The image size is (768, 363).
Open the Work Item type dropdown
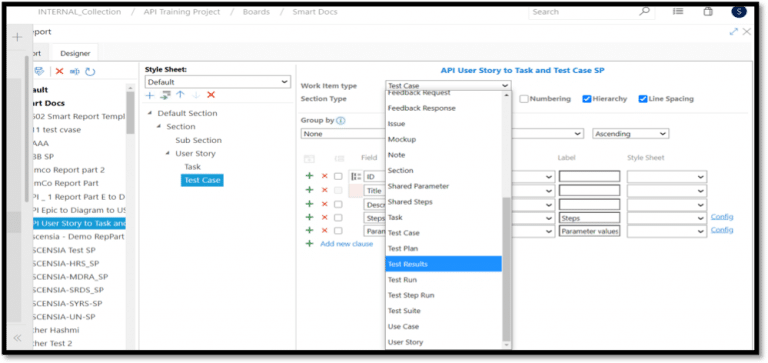click(448, 86)
